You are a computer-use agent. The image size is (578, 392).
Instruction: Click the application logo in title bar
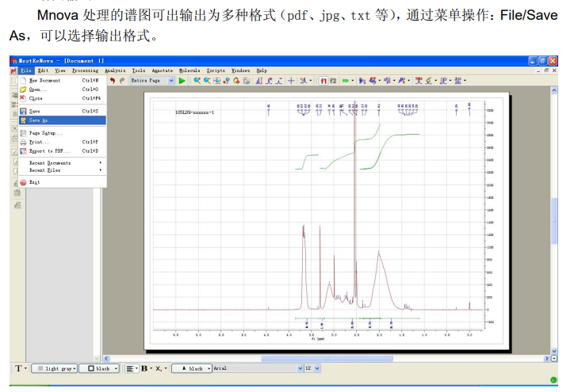(14, 61)
